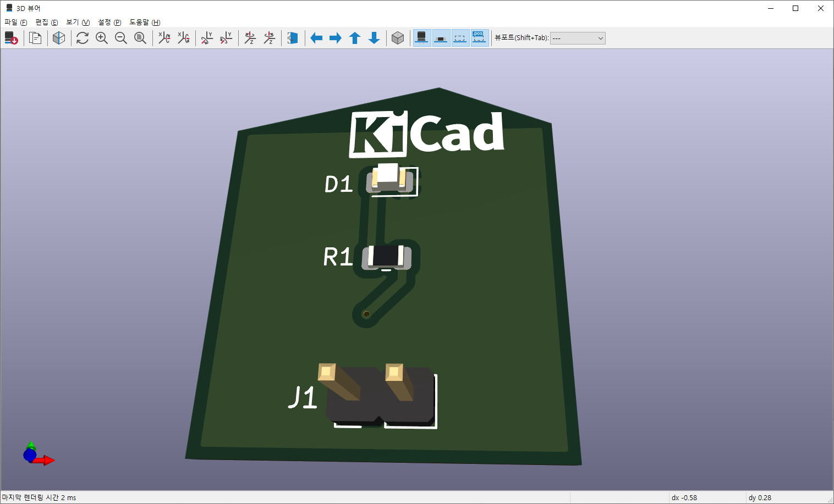Click the '마지막 렌더링 시간 2 ms' status text
Viewport: 834px width, 504px height.
(x=39, y=497)
